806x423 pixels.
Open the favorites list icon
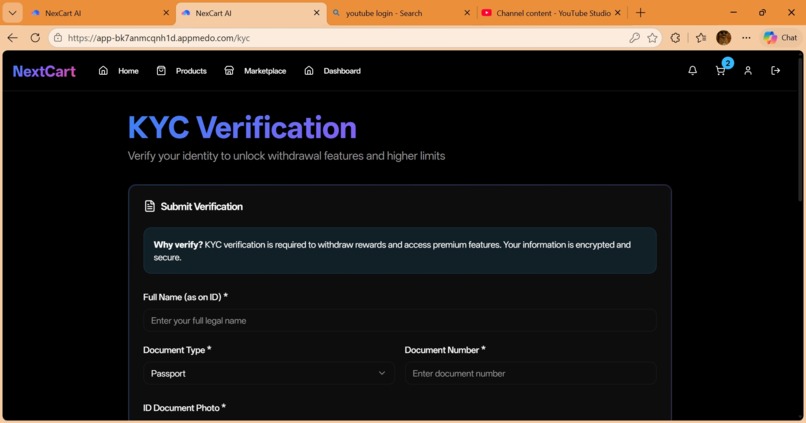701,38
